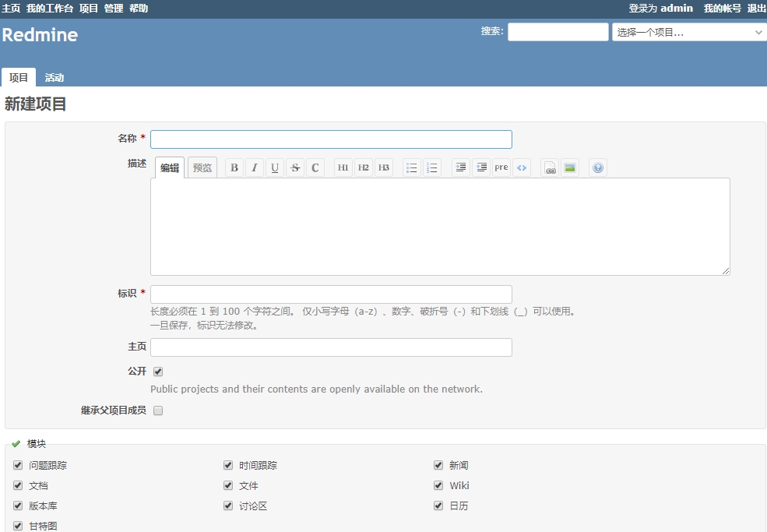Apply italic formatting with the I button
The width and height of the screenshot is (767, 532).
click(255, 167)
